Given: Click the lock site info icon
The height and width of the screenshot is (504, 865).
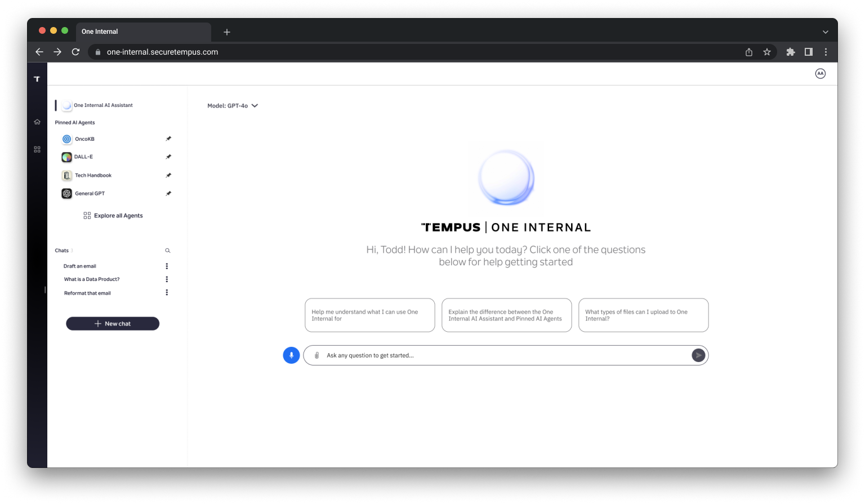Looking at the screenshot, I should (98, 52).
